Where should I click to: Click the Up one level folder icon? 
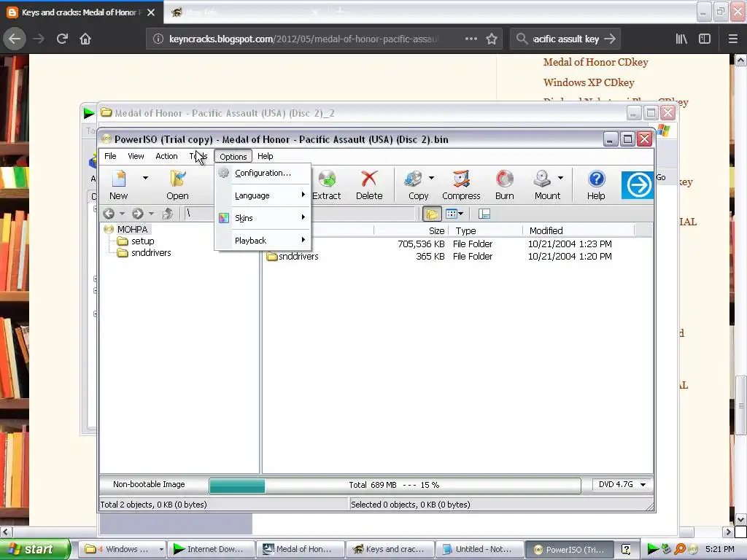click(x=167, y=214)
